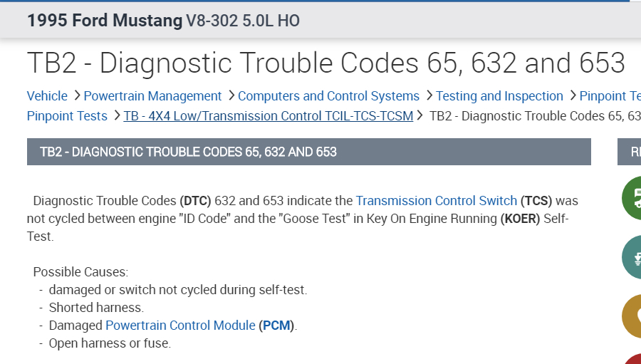Click the teal circular icon in right panel
641x364 pixels.
(632, 256)
